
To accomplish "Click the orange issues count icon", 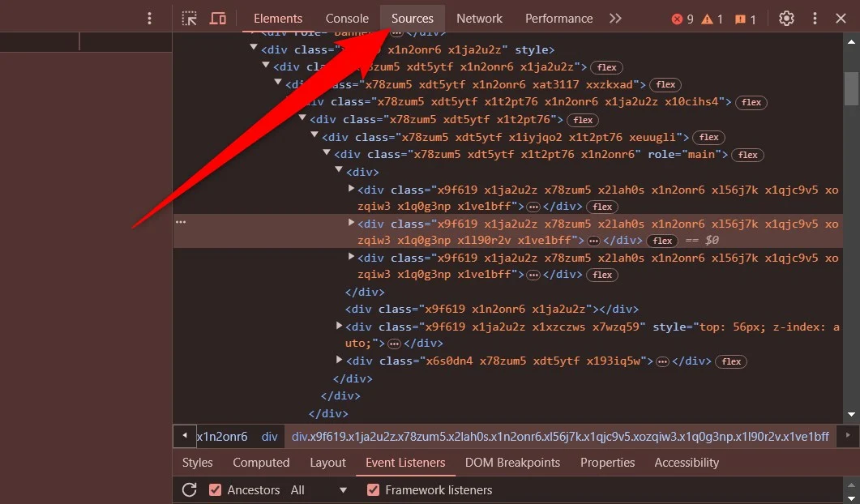I will (740, 19).
